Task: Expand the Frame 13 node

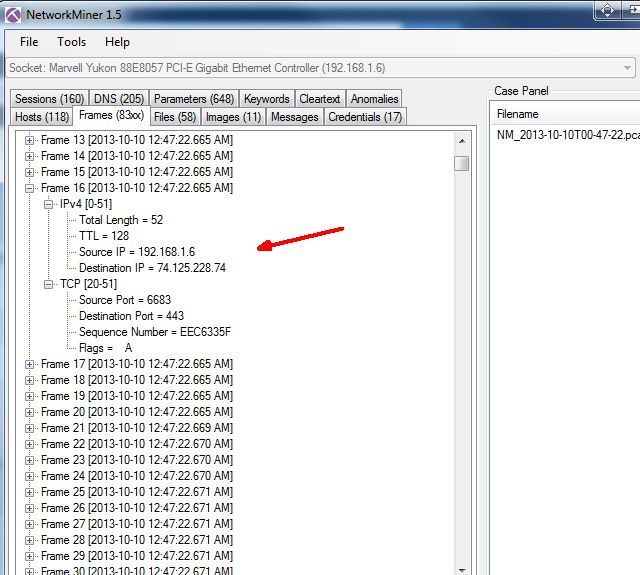Action: pos(30,140)
